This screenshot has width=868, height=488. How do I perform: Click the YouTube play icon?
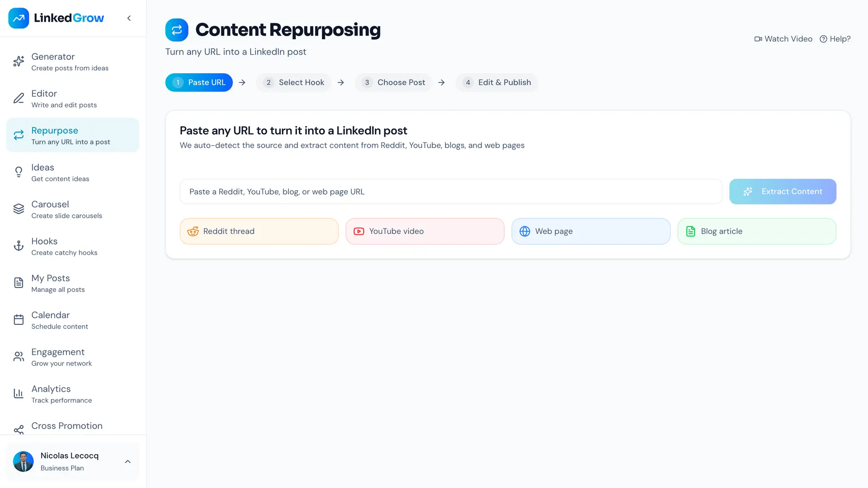359,231
